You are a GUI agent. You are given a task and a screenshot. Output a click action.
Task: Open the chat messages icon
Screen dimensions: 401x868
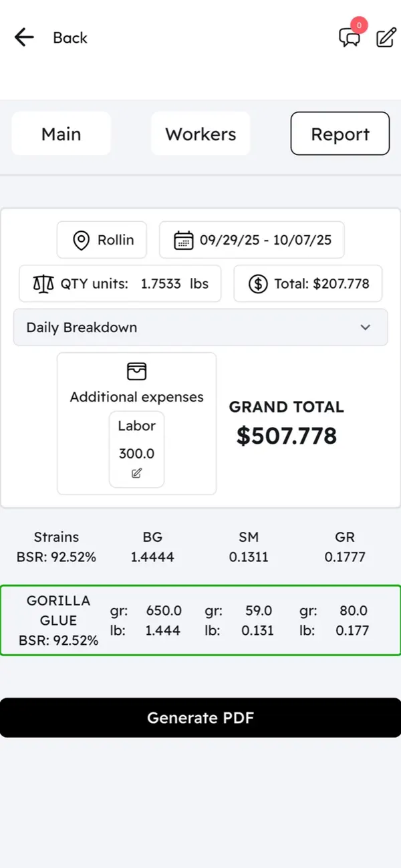tap(350, 38)
